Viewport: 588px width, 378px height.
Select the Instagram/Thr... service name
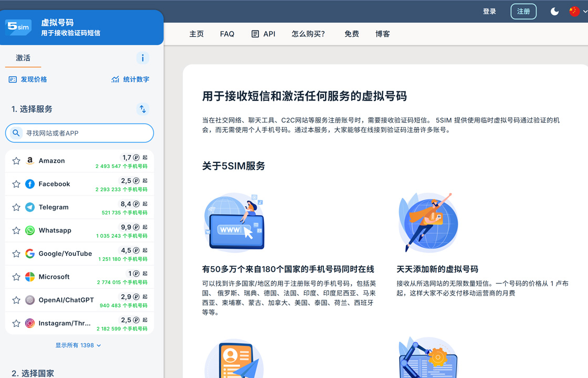point(65,323)
